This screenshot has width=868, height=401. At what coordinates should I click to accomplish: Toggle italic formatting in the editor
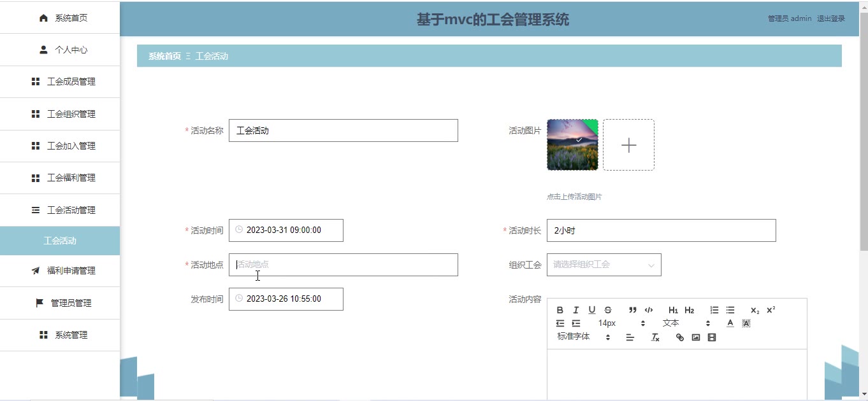tap(575, 310)
